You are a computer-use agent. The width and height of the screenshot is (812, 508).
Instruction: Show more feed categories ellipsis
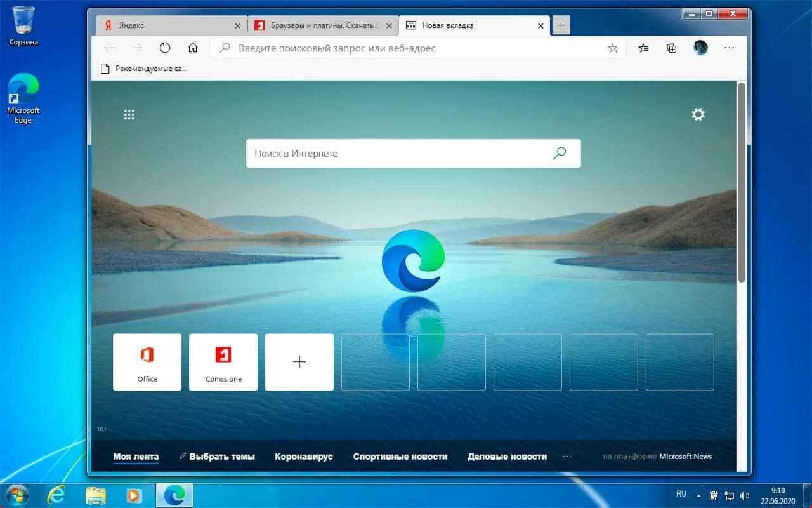tap(567, 457)
